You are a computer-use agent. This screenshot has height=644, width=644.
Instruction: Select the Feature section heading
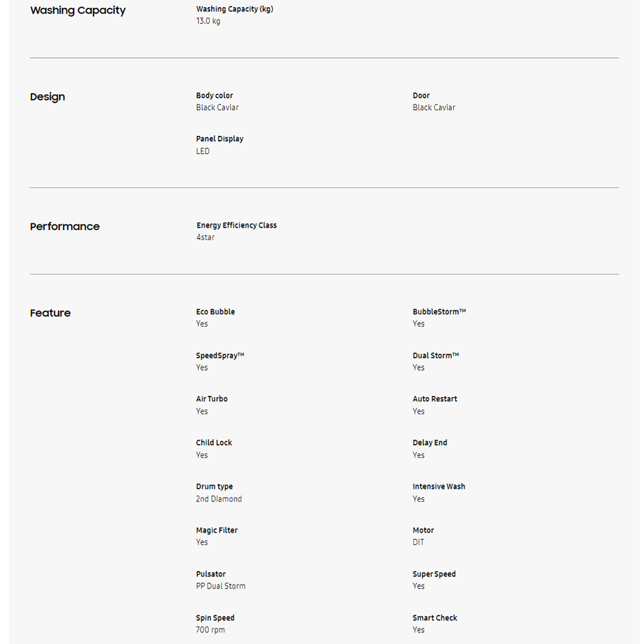[x=50, y=313]
